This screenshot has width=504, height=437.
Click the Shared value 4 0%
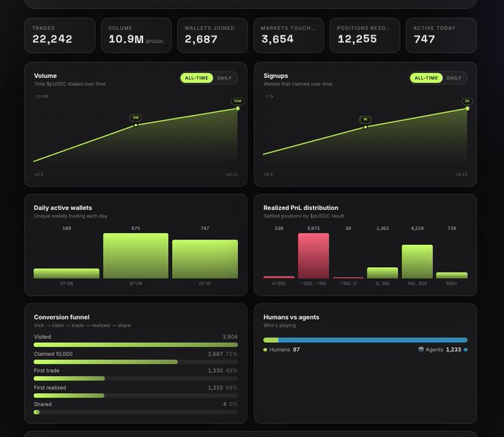click(231, 404)
